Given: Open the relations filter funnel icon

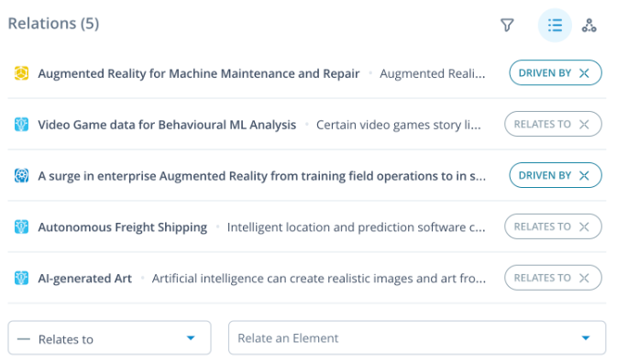Looking at the screenshot, I should coord(507,25).
